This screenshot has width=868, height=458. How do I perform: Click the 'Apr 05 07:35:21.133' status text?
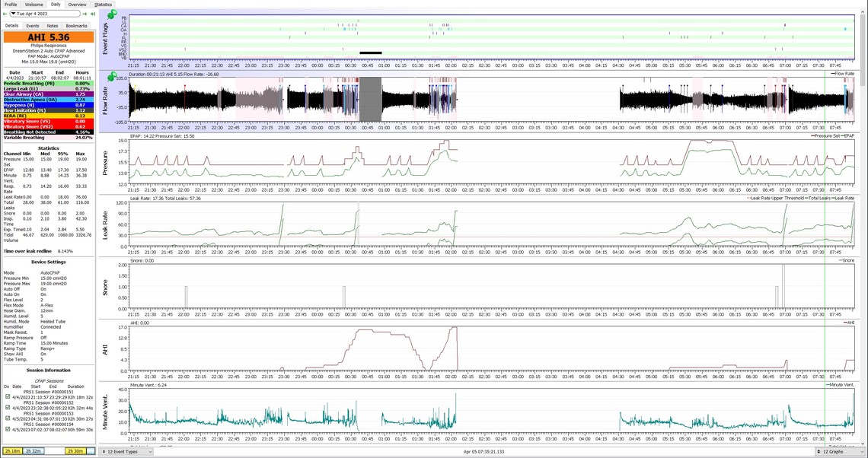[483, 452]
